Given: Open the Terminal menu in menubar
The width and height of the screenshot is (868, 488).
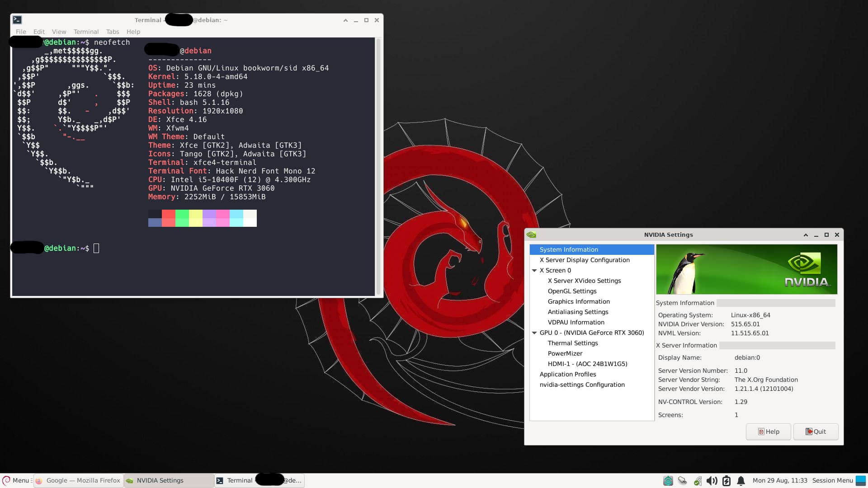Looking at the screenshot, I should (86, 32).
